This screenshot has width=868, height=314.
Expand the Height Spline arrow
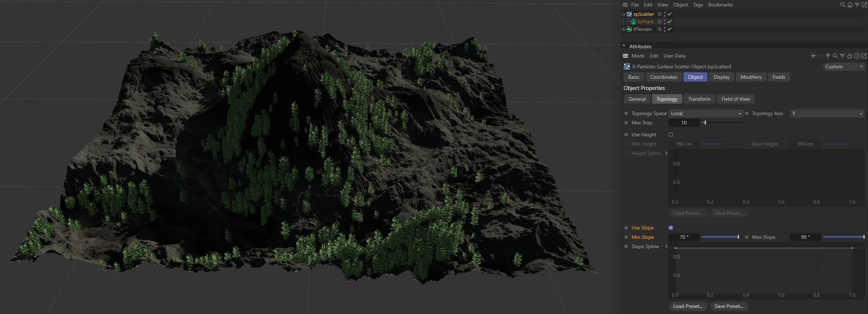pyautogui.click(x=666, y=153)
